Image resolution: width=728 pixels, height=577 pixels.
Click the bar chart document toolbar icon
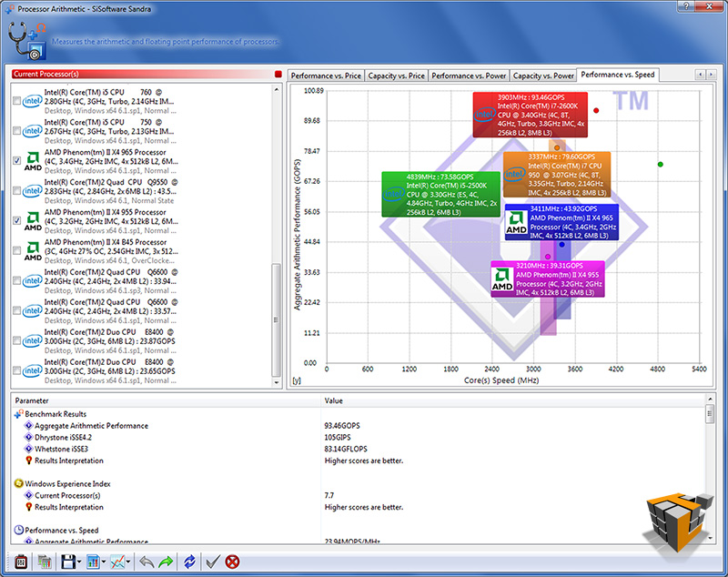94,562
